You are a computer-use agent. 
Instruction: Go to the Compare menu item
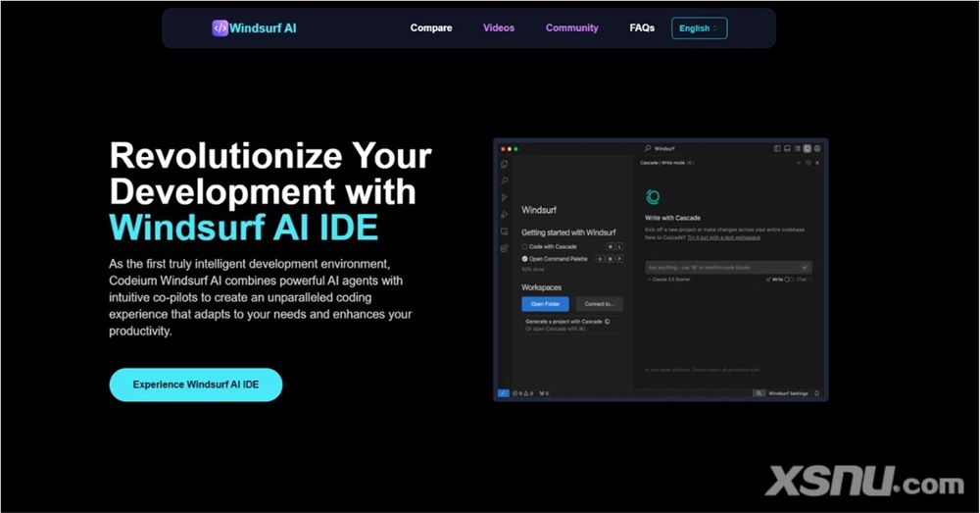(x=431, y=28)
